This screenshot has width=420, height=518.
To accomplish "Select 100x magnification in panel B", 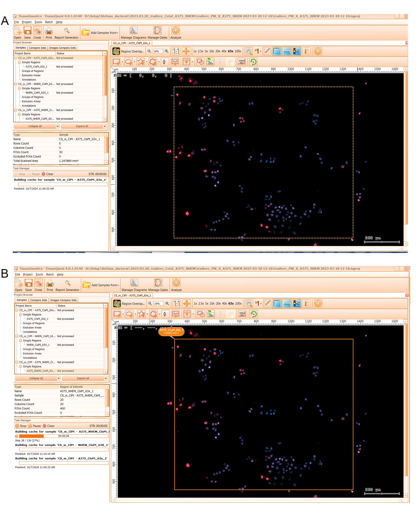I will tap(238, 303).
